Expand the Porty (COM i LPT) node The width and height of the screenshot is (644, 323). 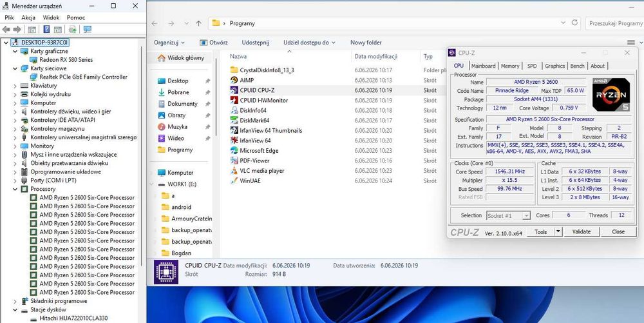(15, 181)
